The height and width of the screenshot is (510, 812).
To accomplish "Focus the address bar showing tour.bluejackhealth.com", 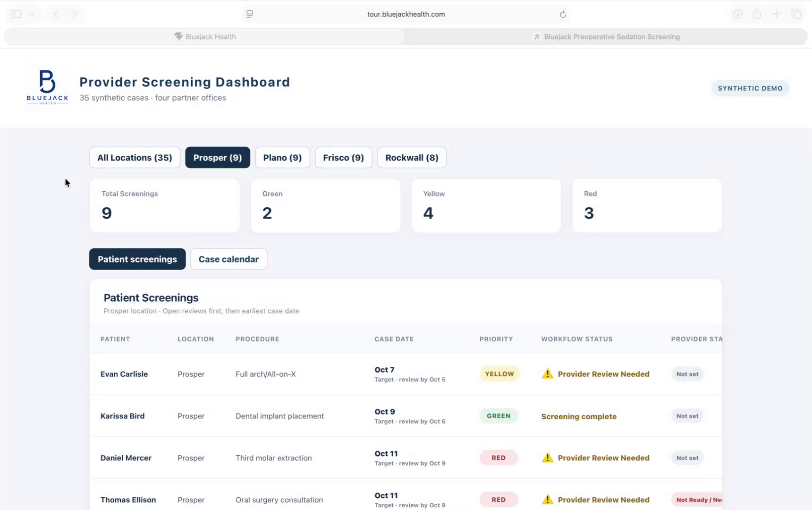I will tap(406, 14).
